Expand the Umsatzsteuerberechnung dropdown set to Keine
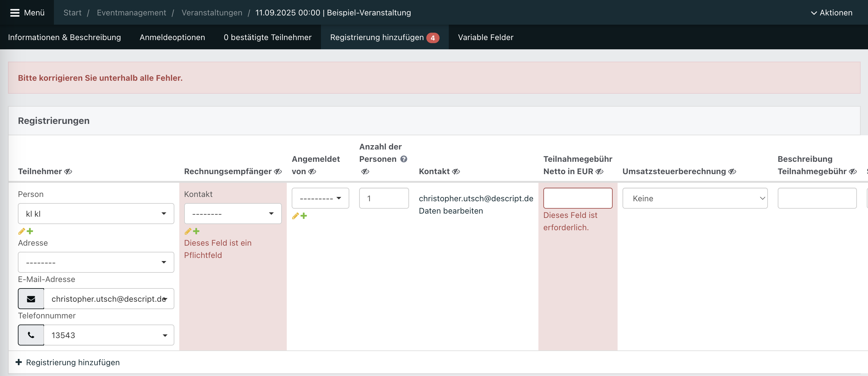The width and height of the screenshot is (868, 376). (695, 198)
